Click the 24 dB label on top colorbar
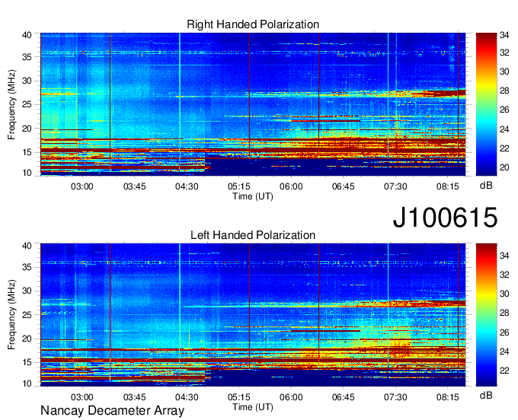The image size is (518, 420). point(504,129)
